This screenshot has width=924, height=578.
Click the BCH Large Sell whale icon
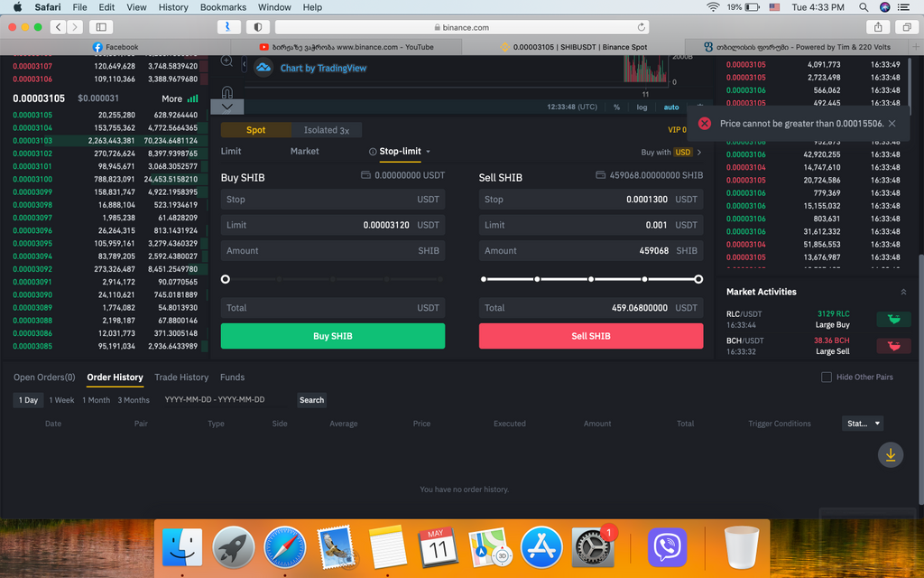[893, 346]
